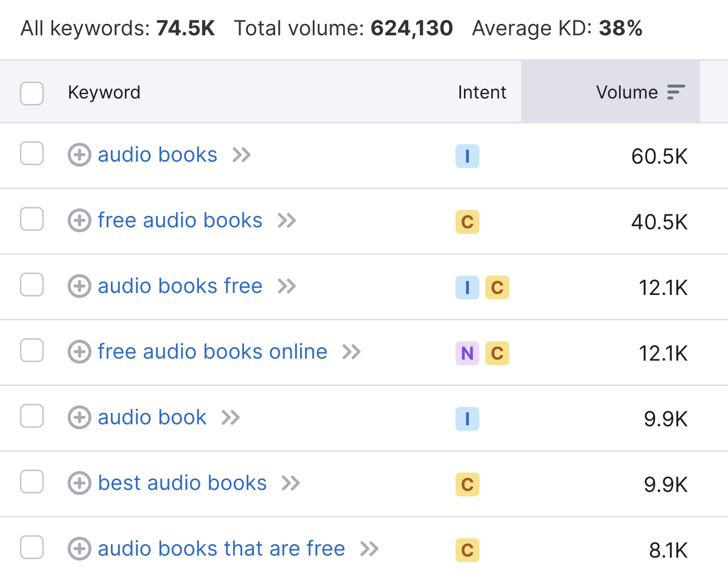Click the plus icon beside 'audio books'
Image resolution: width=728 pixels, height=581 pixels.
[x=79, y=155]
